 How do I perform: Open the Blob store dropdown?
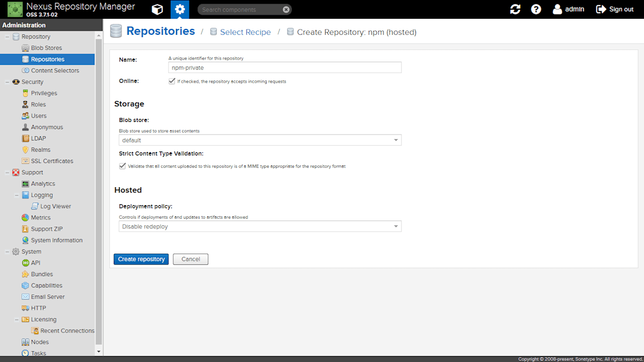396,140
